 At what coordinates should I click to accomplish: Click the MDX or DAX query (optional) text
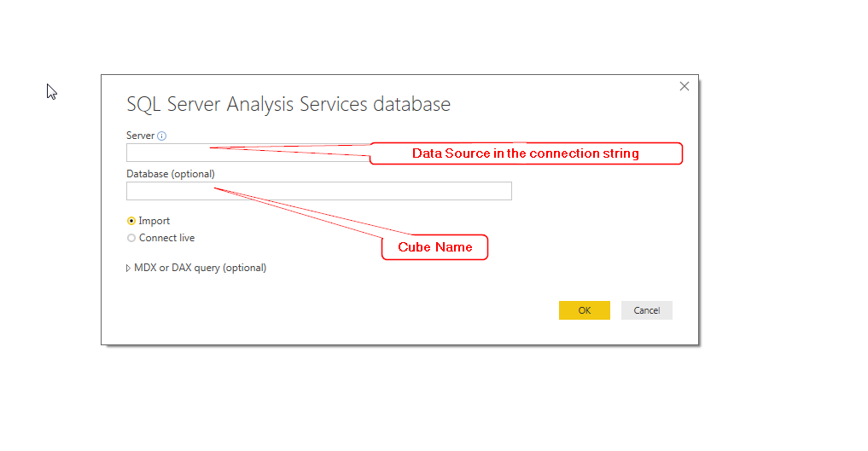[x=201, y=268]
